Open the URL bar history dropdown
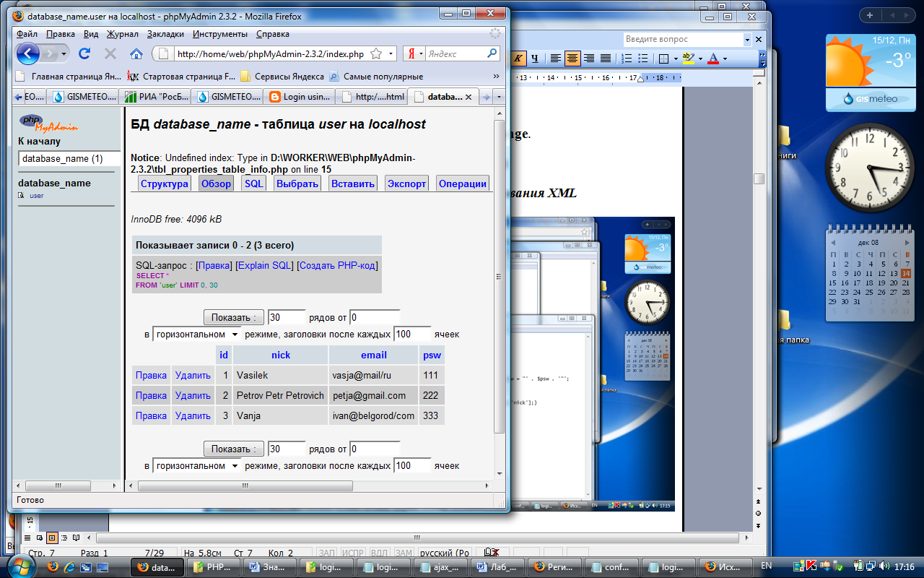This screenshot has height=578, width=924. [392, 53]
